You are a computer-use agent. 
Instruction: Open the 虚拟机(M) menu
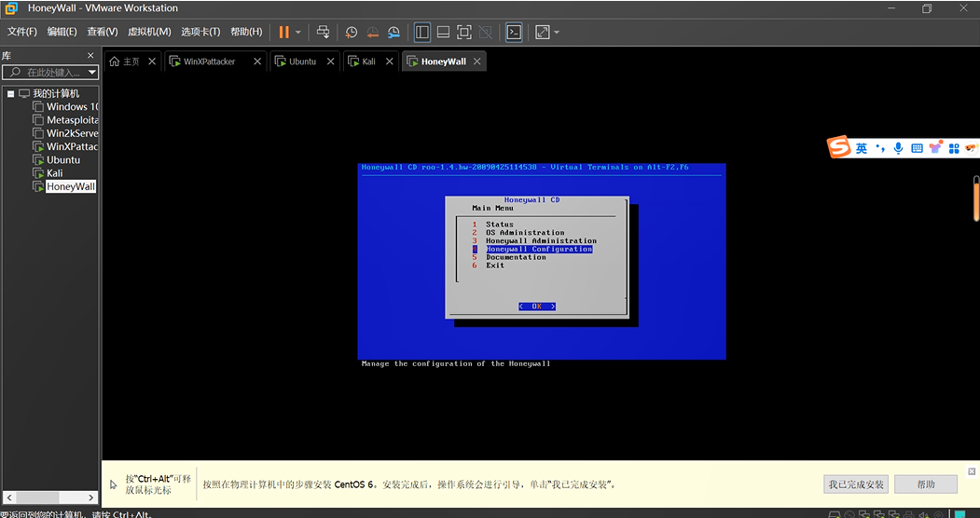tap(149, 32)
